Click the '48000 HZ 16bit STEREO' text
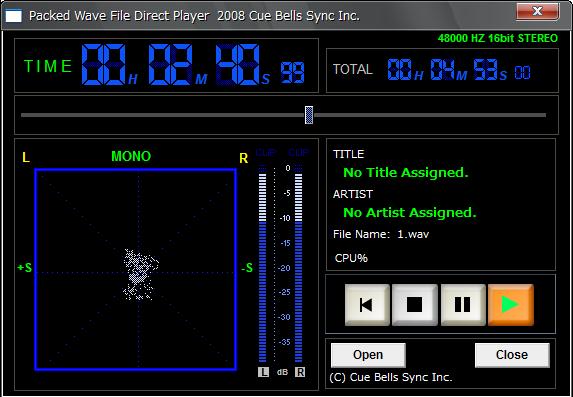Viewport: 573px width, 397px height. [x=498, y=38]
